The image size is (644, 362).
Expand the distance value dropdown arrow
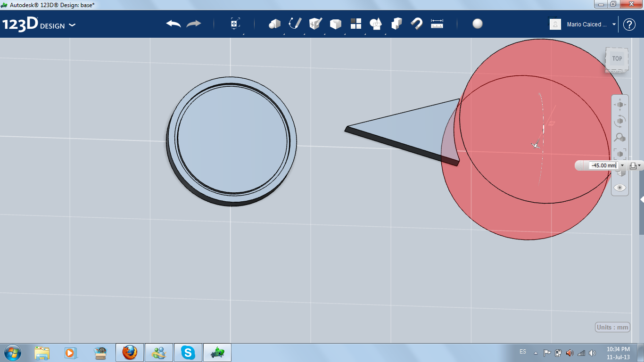(622, 165)
